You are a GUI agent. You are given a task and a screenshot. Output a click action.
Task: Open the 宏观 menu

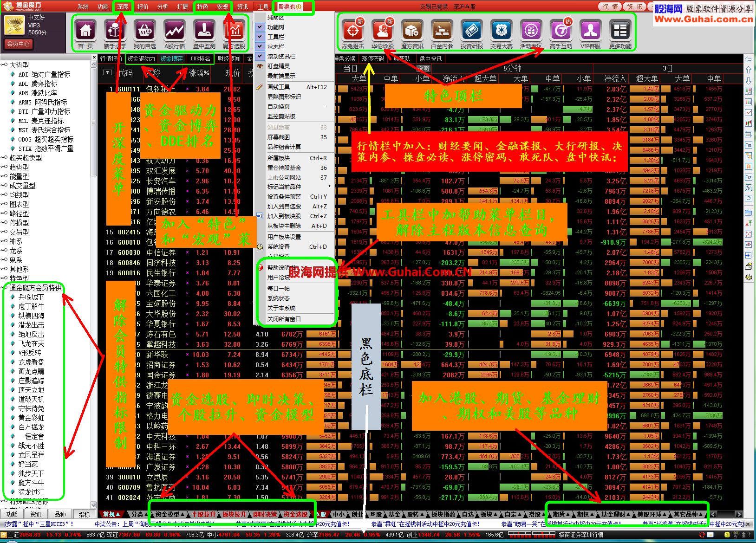point(223,6)
